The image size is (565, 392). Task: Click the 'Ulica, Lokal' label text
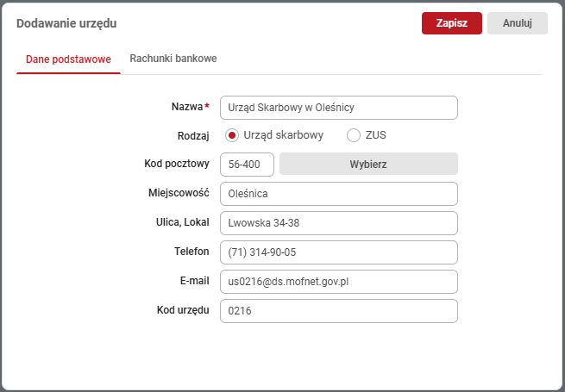click(x=179, y=222)
